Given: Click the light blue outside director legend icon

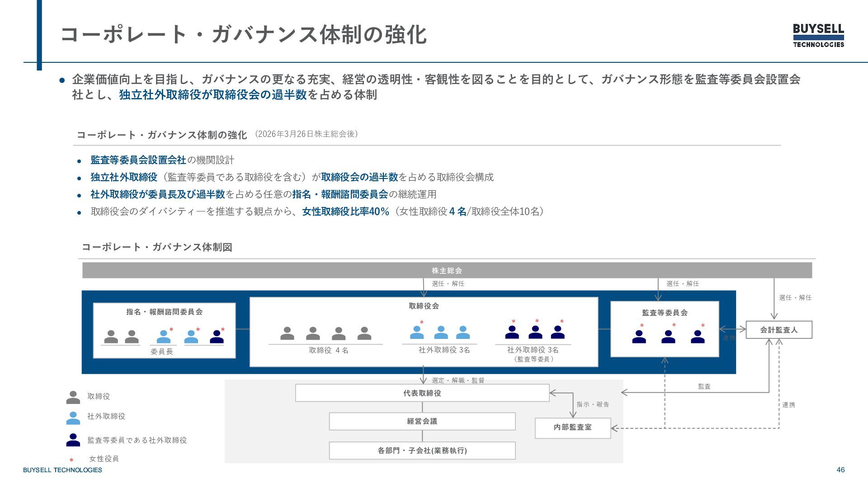Looking at the screenshot, I should tap(73, 418).
